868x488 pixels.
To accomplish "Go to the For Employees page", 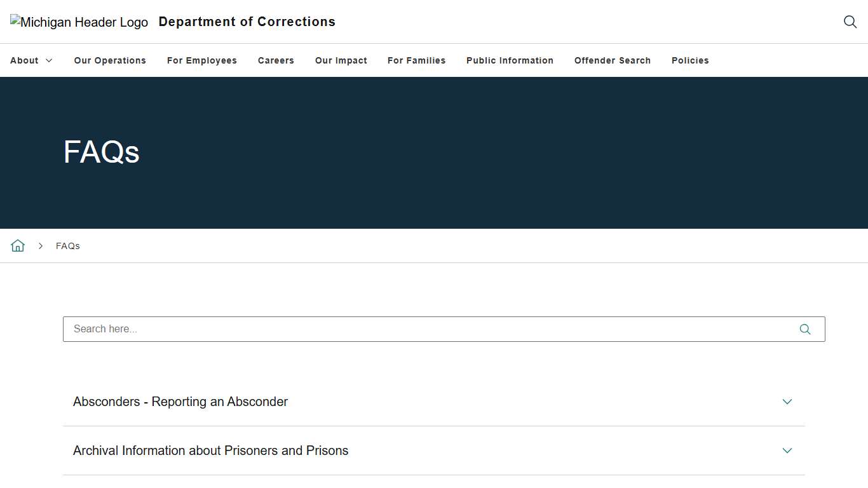I will [x=202, y=60].
